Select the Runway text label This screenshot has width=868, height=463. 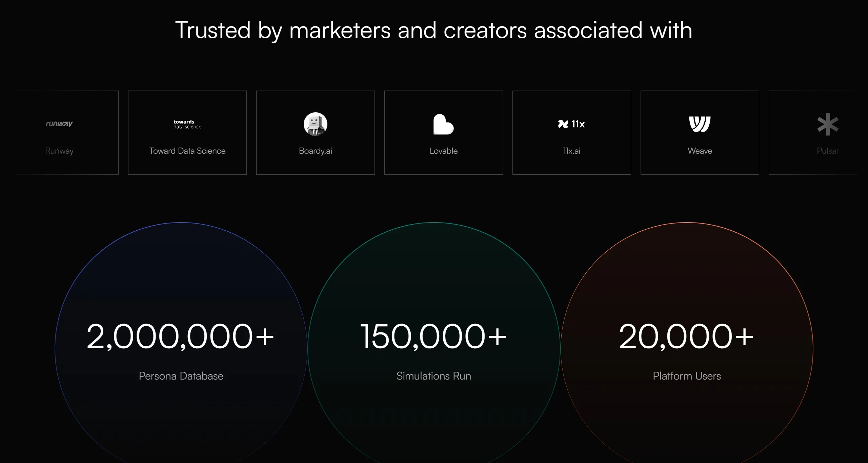tap(59, 151)
